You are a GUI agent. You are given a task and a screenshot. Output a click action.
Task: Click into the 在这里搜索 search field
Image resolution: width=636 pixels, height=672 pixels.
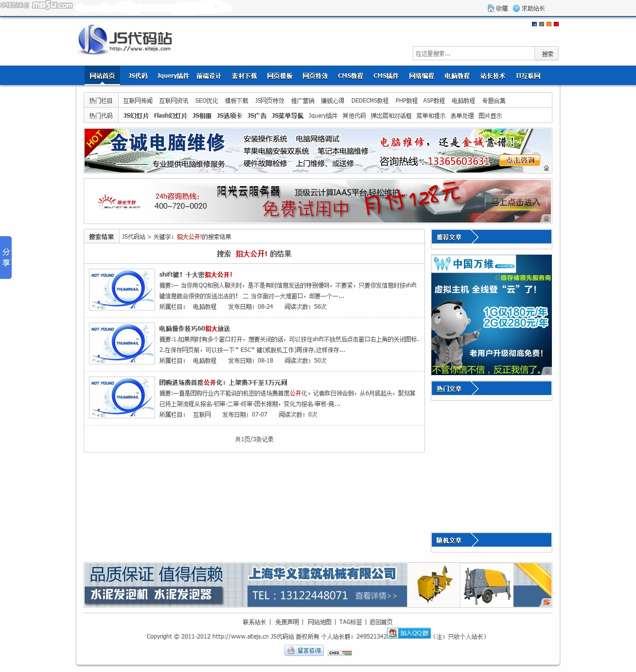tap(473, 53)
